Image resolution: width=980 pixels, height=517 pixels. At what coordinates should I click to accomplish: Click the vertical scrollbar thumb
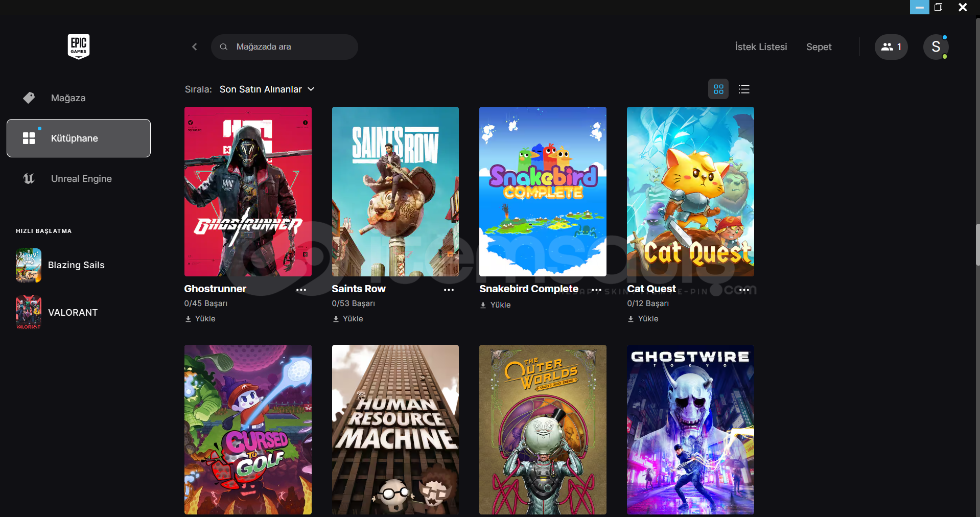[977, 245]
